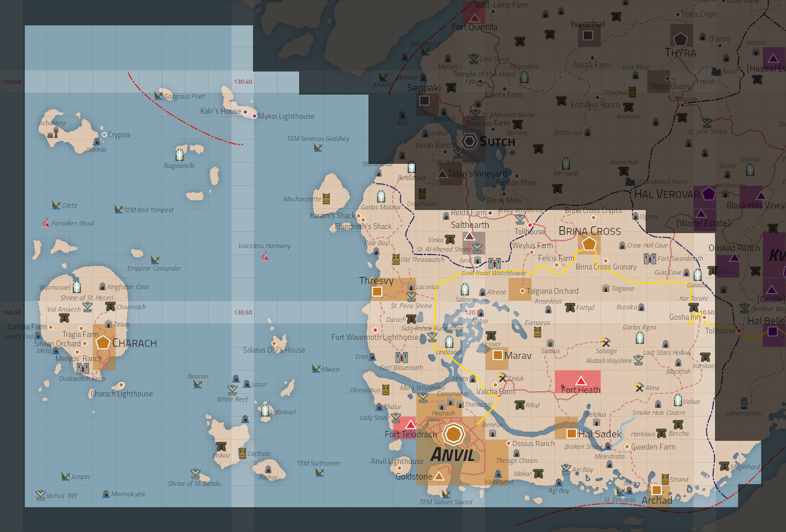Select the Seppaki square village marker
This screenshot has width=786, height=532.
pyautogui.click(x=424, y=100)
